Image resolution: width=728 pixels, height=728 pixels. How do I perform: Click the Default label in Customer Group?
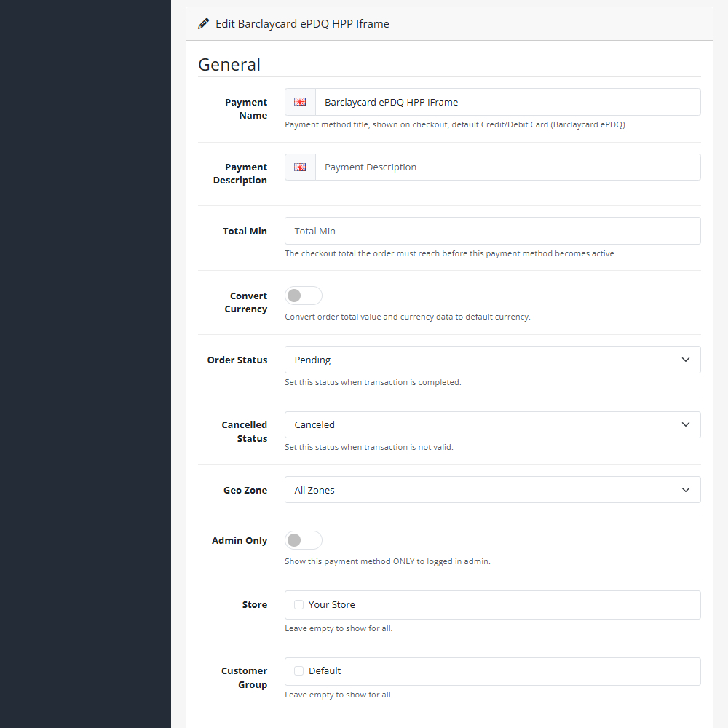pos(325,671)
